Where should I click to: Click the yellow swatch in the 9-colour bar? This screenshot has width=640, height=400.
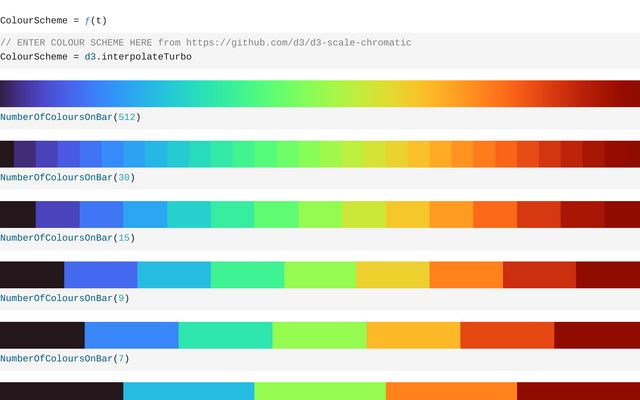coord(393,275)
